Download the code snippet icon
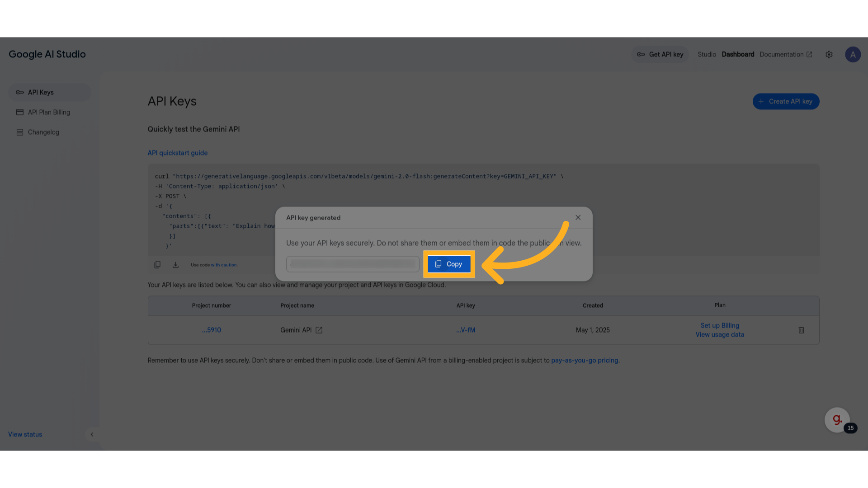This screenshot has width=868, height=488. [x=175, y=265]
